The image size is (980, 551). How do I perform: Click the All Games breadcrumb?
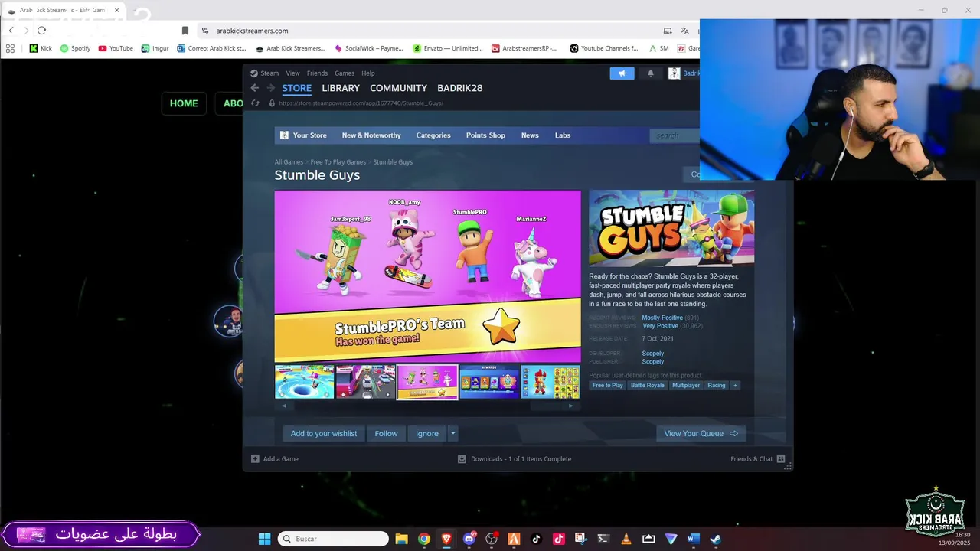coord(289,162)
